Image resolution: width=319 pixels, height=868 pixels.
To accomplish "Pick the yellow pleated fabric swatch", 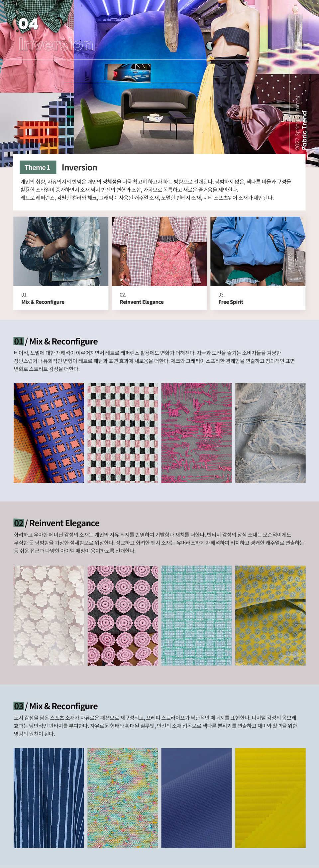I will (x=270, y=798).
